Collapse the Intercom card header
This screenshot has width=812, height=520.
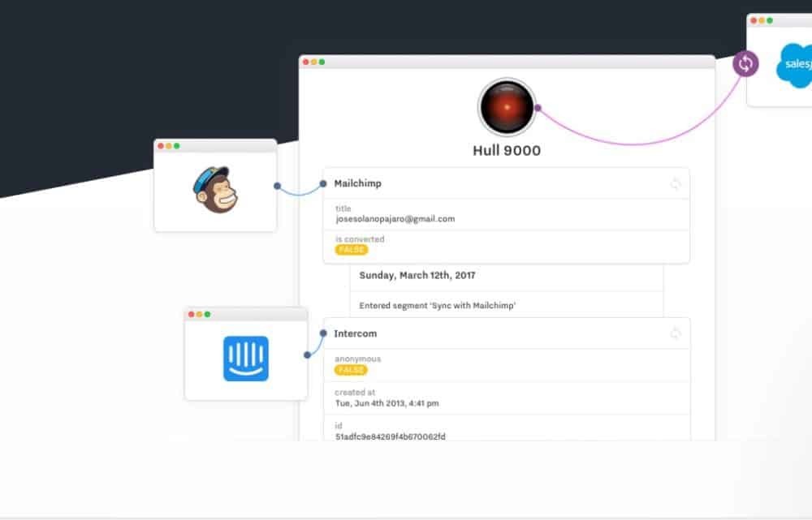point(356,333)
